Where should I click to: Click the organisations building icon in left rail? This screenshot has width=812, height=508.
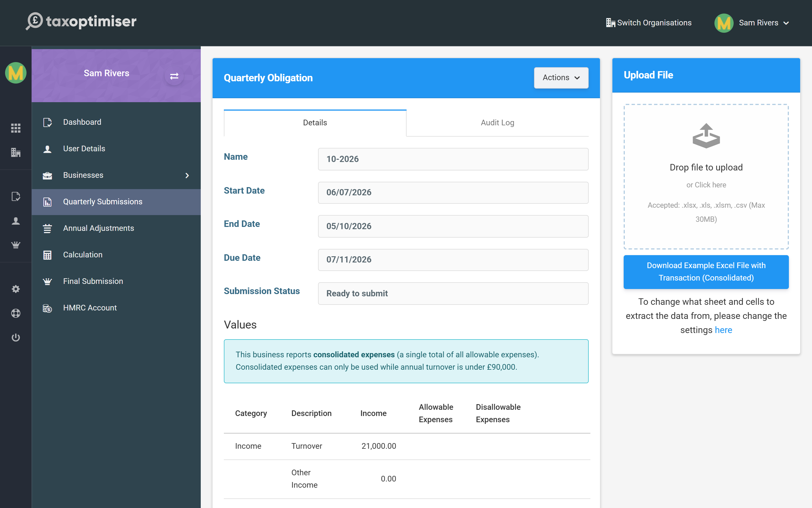[x=16, y=152]
